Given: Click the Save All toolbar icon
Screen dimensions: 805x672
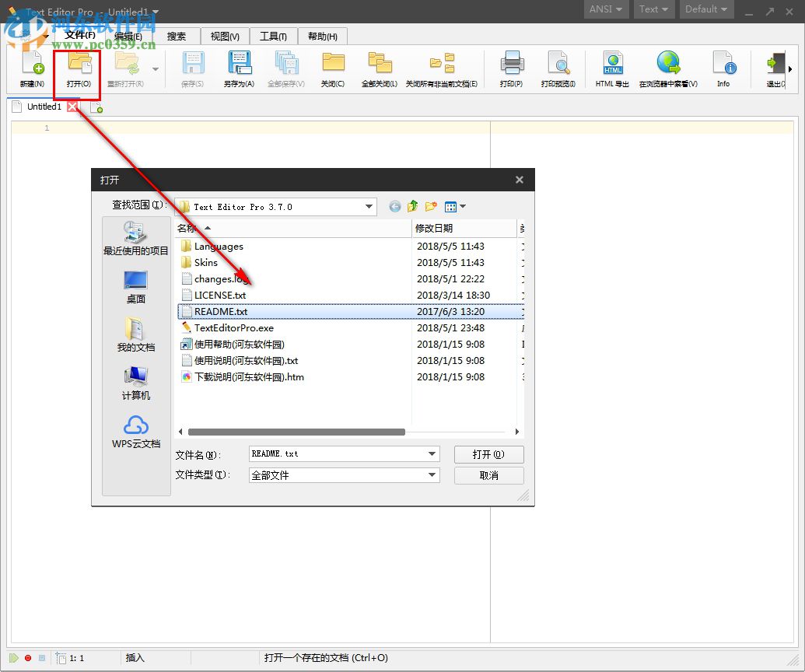Looking at the screenshot, I should [286, 68].
